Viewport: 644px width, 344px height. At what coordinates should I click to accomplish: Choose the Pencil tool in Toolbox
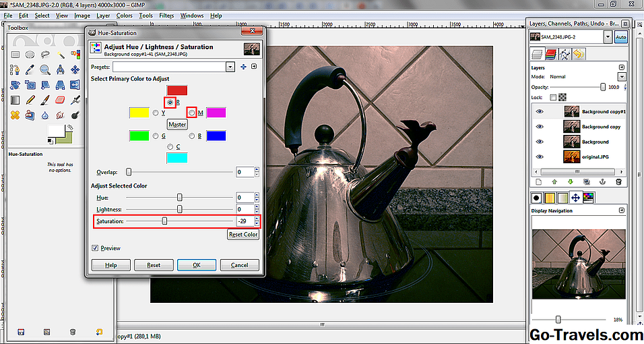click(30, 100)
